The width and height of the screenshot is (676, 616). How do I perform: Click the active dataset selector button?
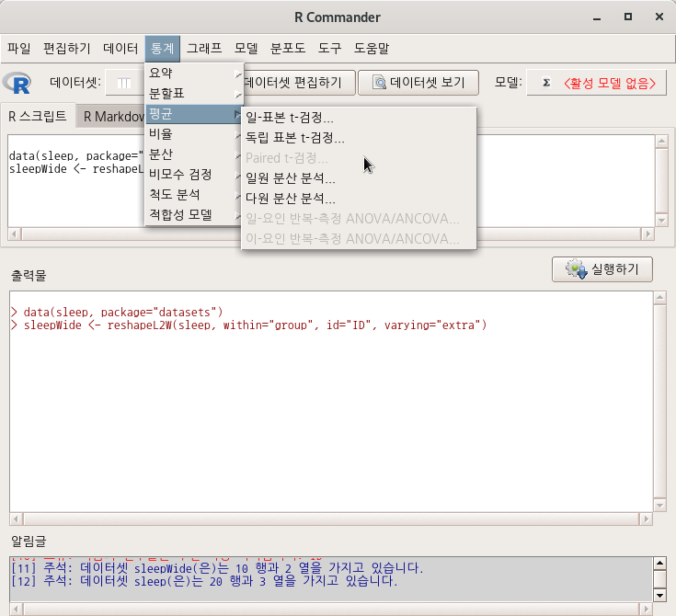tap(125, 83)
